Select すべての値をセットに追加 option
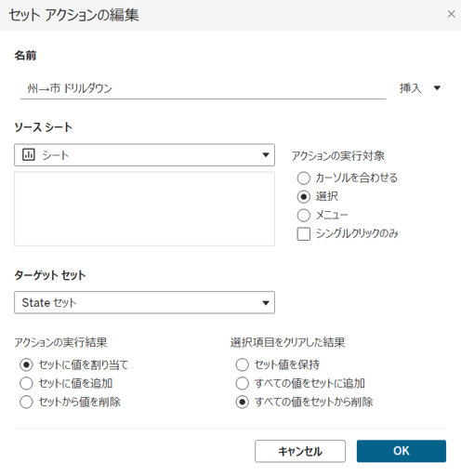The image size is (461, 476). pos(243,383)
